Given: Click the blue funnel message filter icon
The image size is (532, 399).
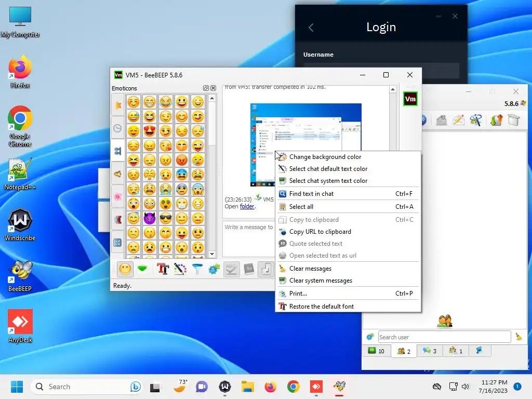Looking at the screenshot, I should pos(197,270).
